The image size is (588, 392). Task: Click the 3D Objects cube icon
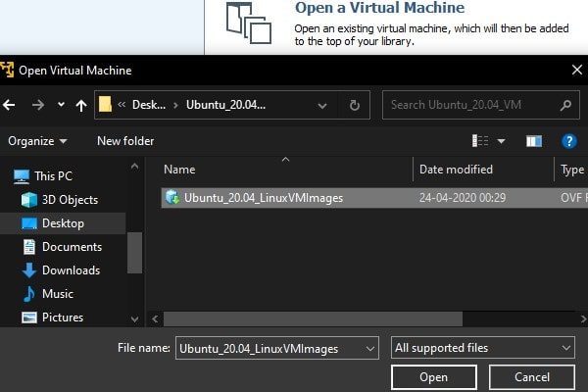coord(28,200)
